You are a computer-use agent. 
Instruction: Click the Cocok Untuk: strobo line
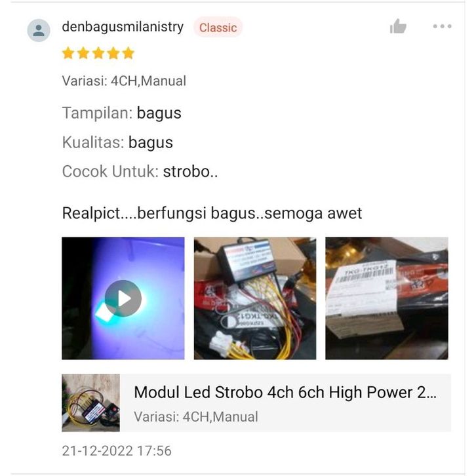(140, 172)
